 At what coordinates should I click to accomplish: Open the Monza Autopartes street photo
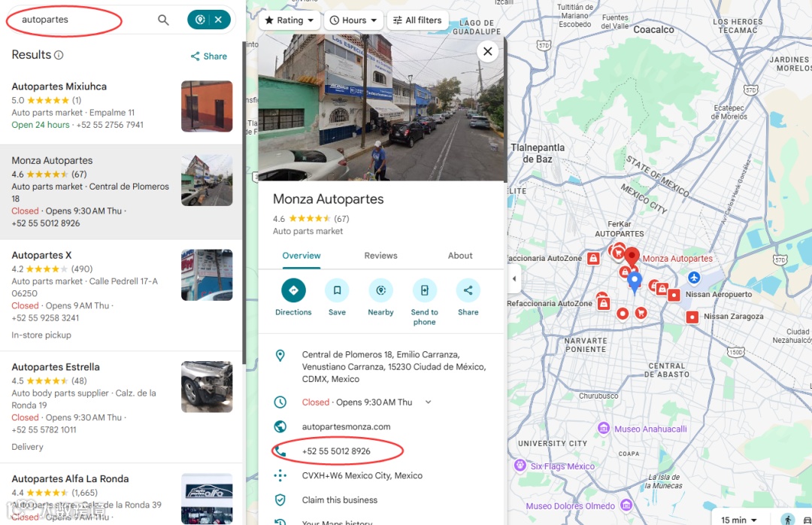381,108
